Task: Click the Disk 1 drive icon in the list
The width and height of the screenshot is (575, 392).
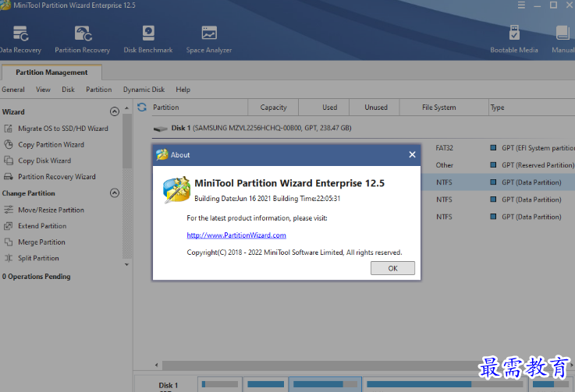Action: 160,129
